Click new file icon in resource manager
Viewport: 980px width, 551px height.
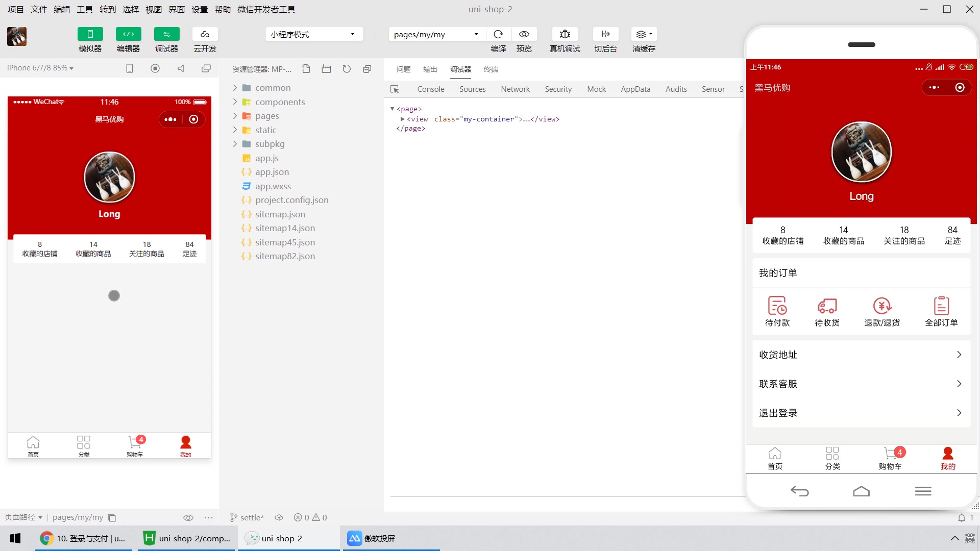point(306,69)
